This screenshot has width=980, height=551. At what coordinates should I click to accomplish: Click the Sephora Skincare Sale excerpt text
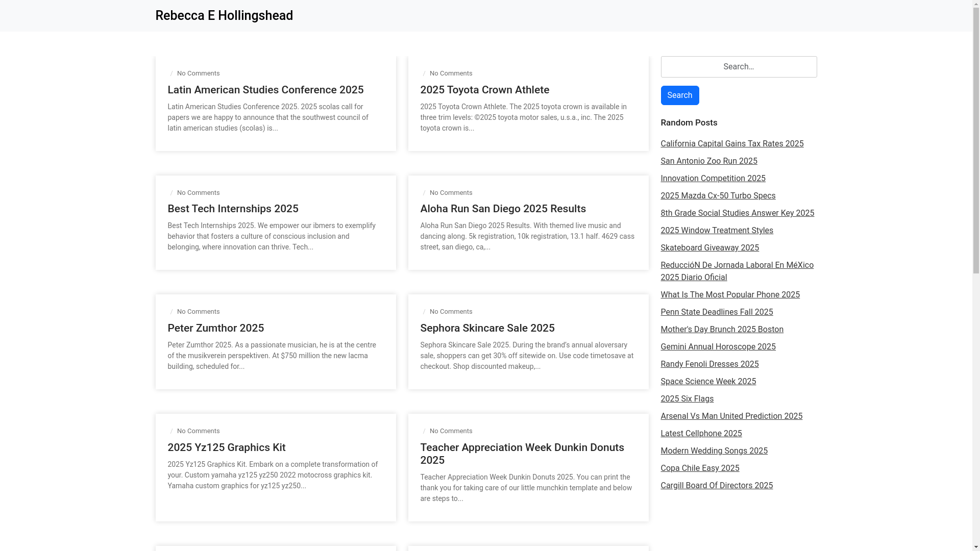[527, 356]
